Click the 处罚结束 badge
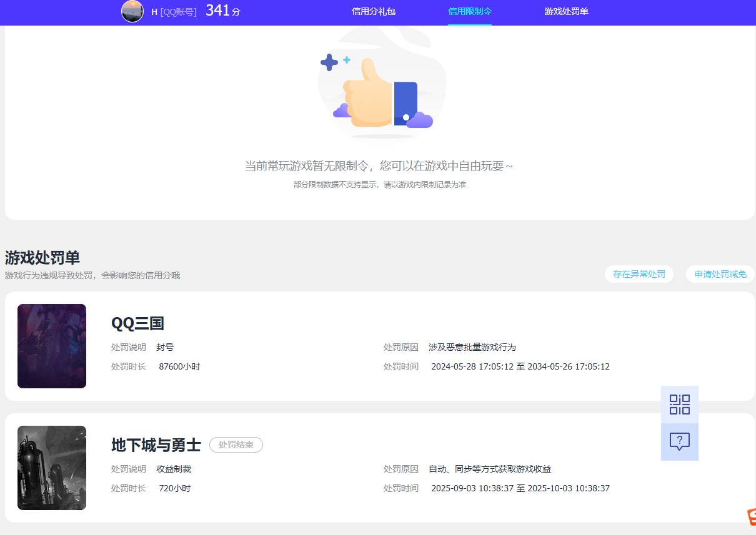Viewport: 756px width, 535px height. coord(236,444)
